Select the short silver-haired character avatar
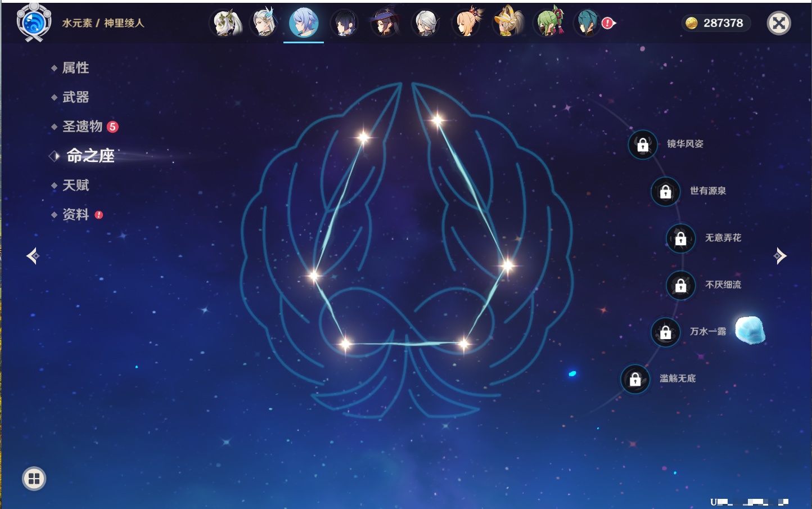812x509 pixels. pyautogui.click(x=426, y=23)
